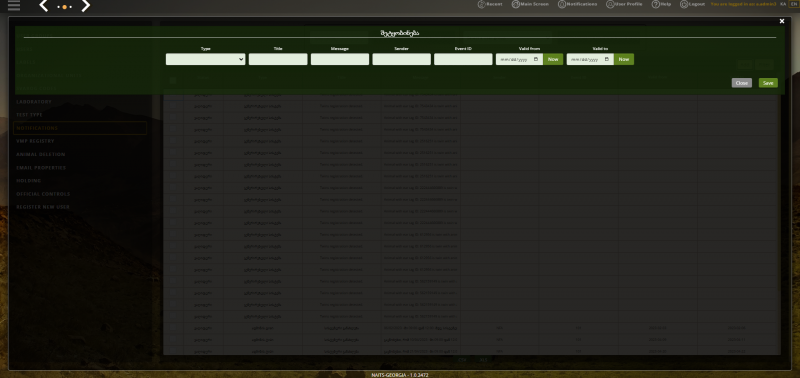Click the Close button
Viewport: 800px width, 378px height.
pyautogui.click(x=742, y=83)
